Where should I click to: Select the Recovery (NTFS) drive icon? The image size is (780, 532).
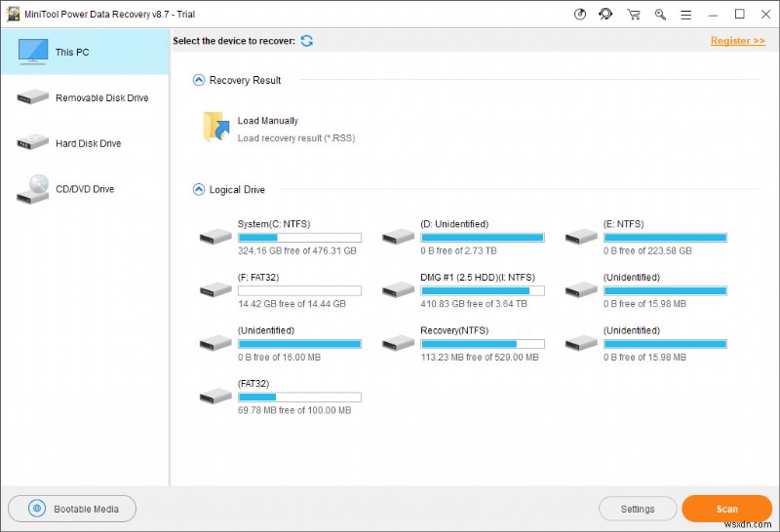click(x=398, y=343)
